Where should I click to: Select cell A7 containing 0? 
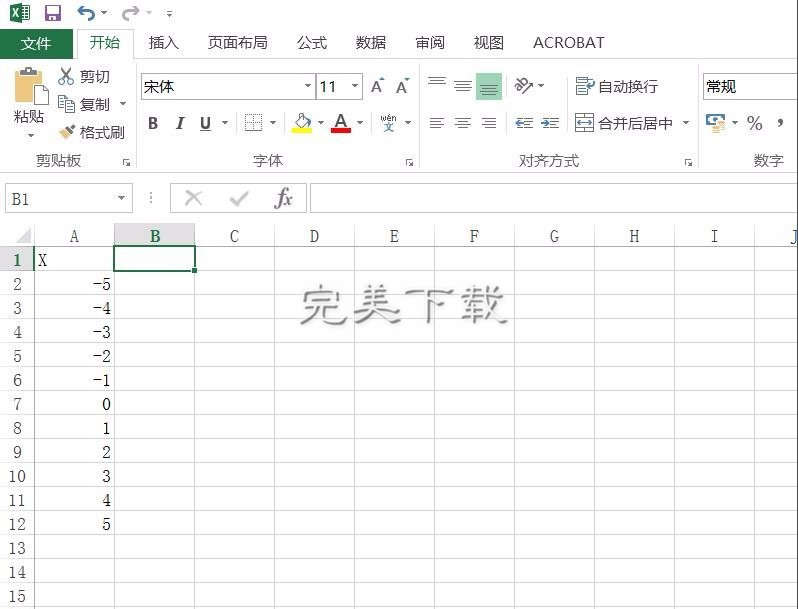click(74, 404)
